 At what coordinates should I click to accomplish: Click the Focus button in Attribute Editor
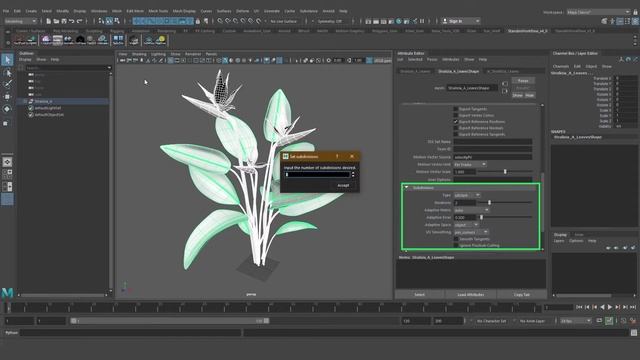(523, 81)
